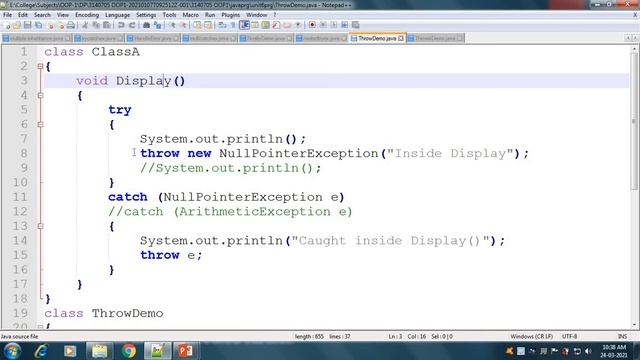The width and height of the screenshot is (640, 360).
Task: Click 'Ln : 3' in the status bar
Action: pyautogui.click(x=395, y=336)
